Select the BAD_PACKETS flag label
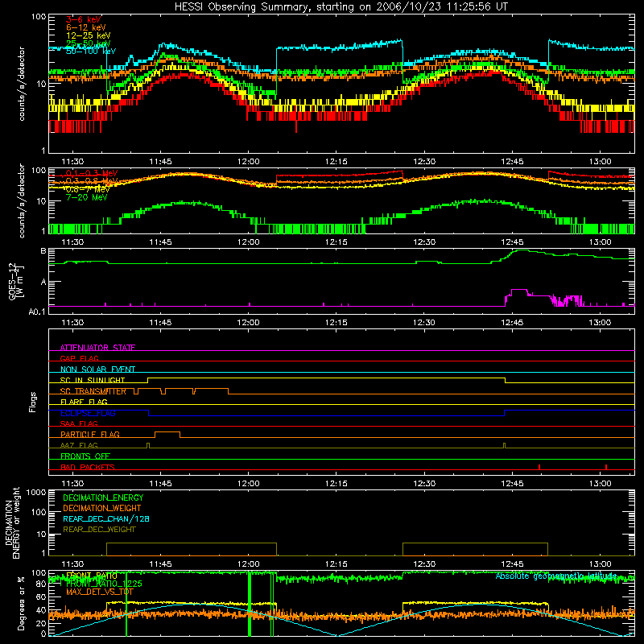 [88, 467]
